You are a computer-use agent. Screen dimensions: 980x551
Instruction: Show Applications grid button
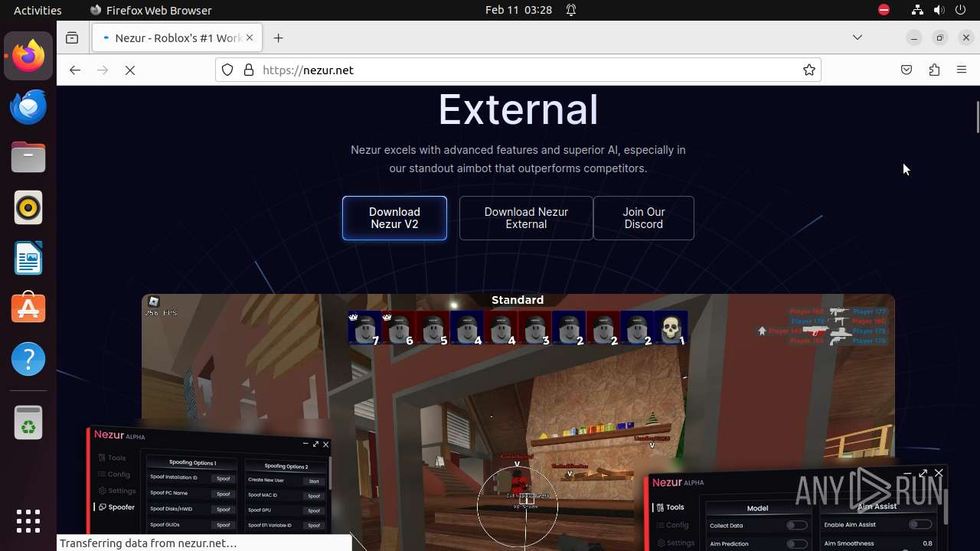[28, 521]
